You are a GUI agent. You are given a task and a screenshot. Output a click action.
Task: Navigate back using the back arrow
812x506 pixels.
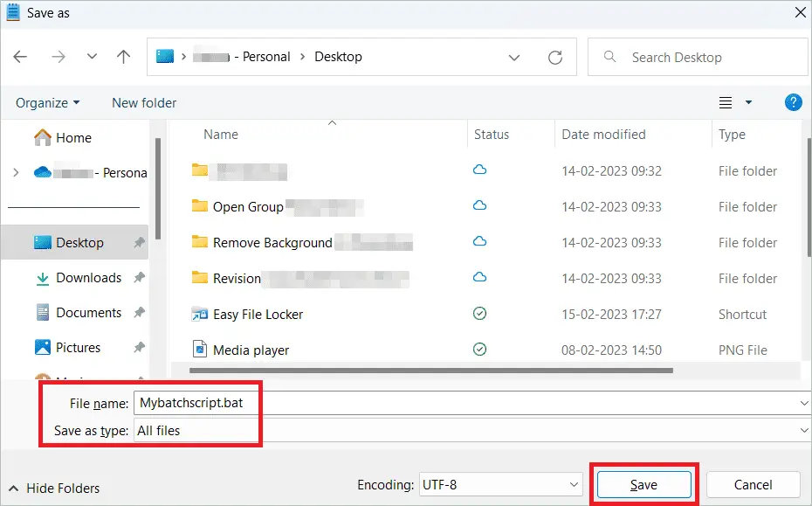20,56
